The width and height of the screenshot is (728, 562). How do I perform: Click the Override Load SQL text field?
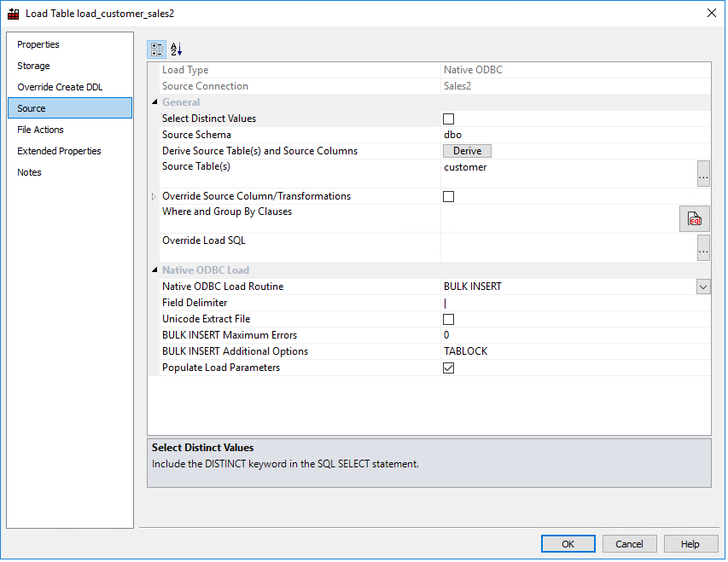tap(568, 248)
